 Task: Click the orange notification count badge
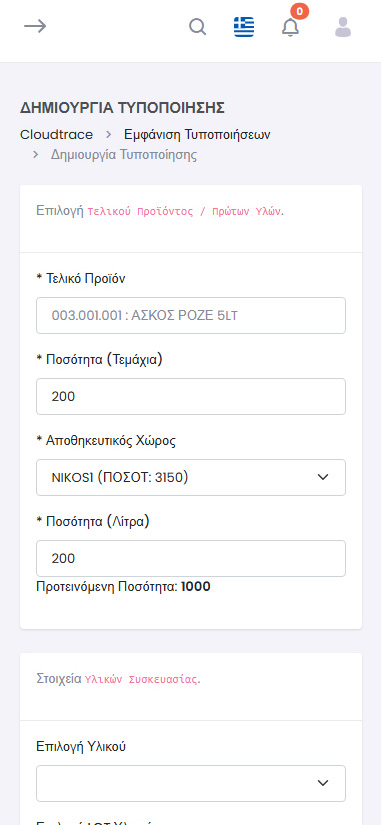299,11
